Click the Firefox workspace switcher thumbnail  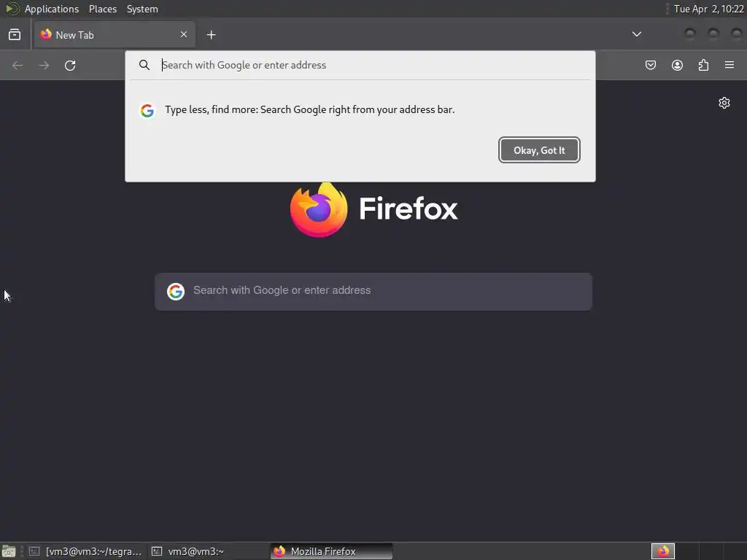pos(663,551)
